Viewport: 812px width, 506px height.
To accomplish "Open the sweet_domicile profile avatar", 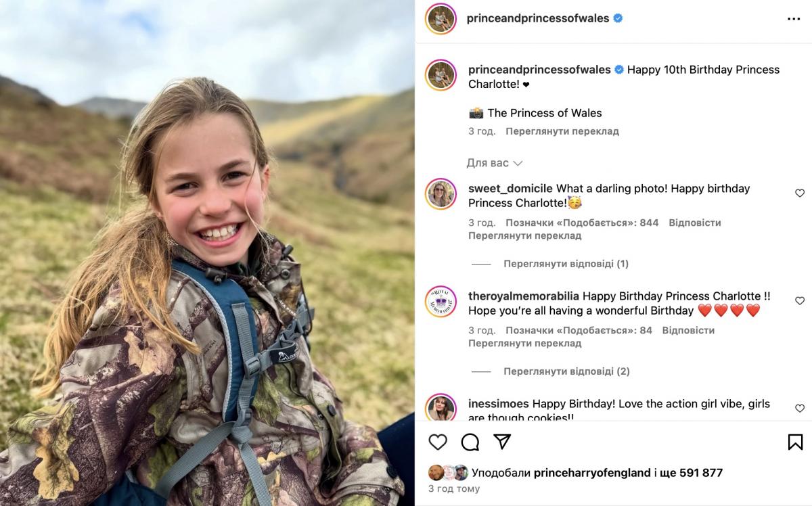I will [441, 193].
